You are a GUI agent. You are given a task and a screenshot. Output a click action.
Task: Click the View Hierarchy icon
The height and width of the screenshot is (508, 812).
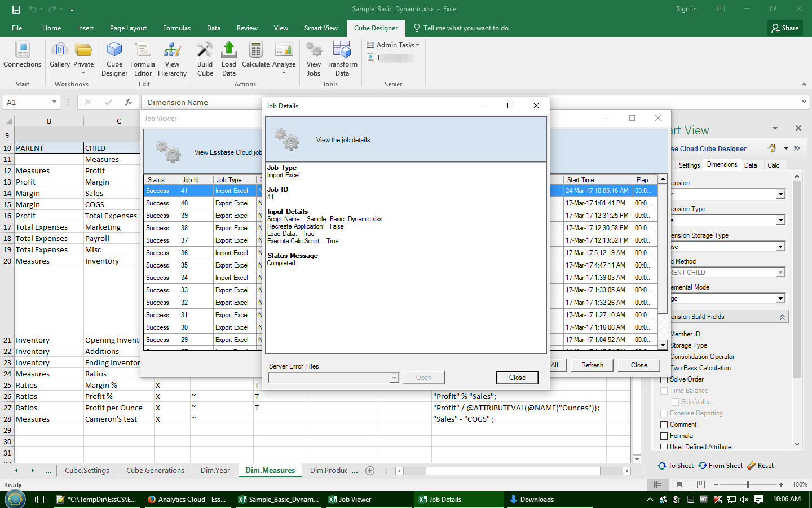[172, 59]
